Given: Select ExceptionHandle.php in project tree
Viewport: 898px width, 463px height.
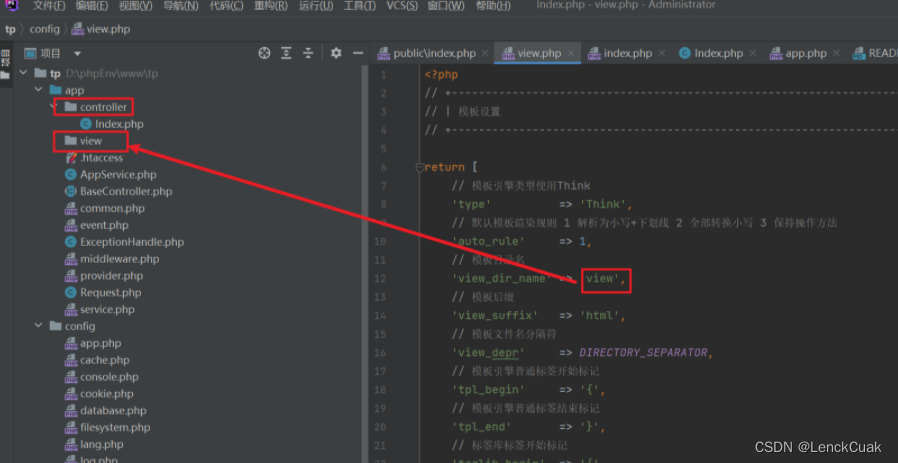Looking at the screenshot, I should tap(124, 242).
